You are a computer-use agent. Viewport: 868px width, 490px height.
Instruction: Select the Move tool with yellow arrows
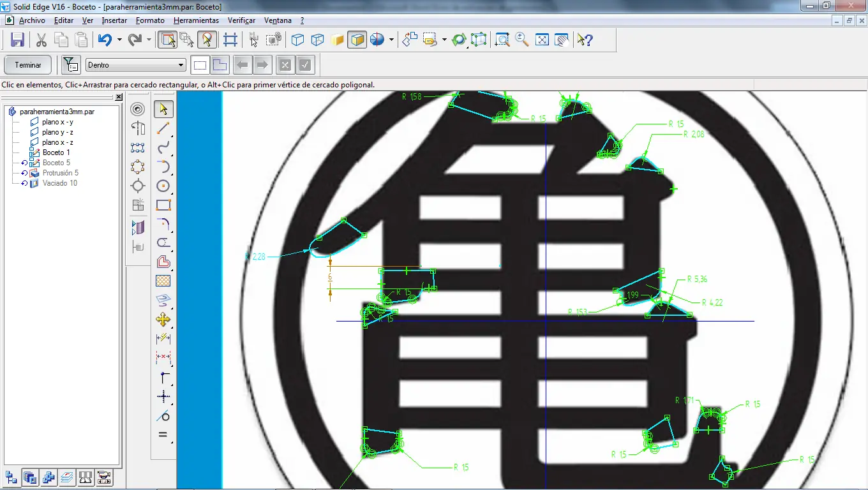coord(163,320)
